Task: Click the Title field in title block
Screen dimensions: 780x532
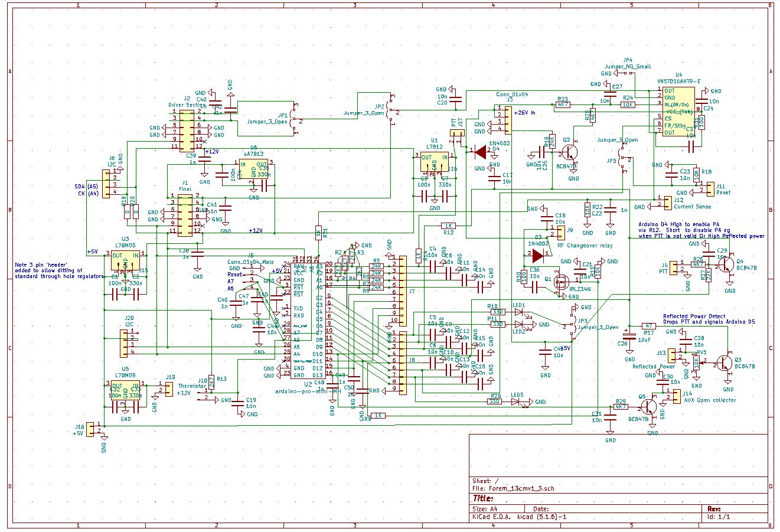Action: point(483,498)
